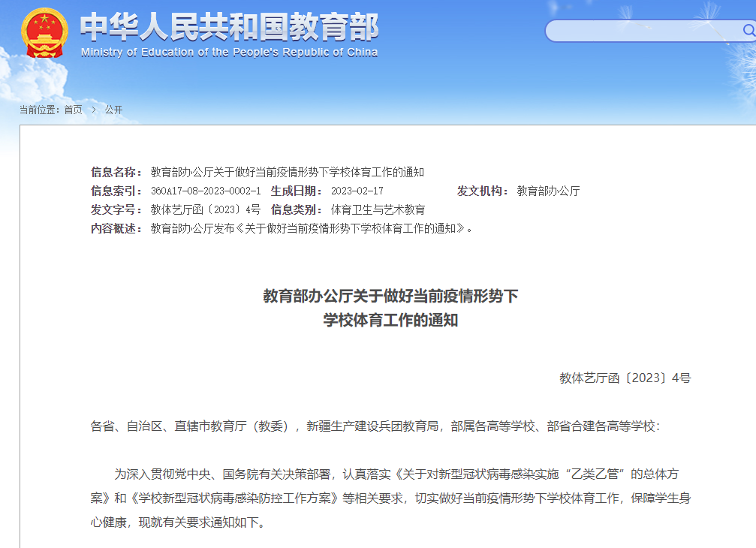
Task: Open the 公开 breadcrumb link
Action: (x=114, y=110)
